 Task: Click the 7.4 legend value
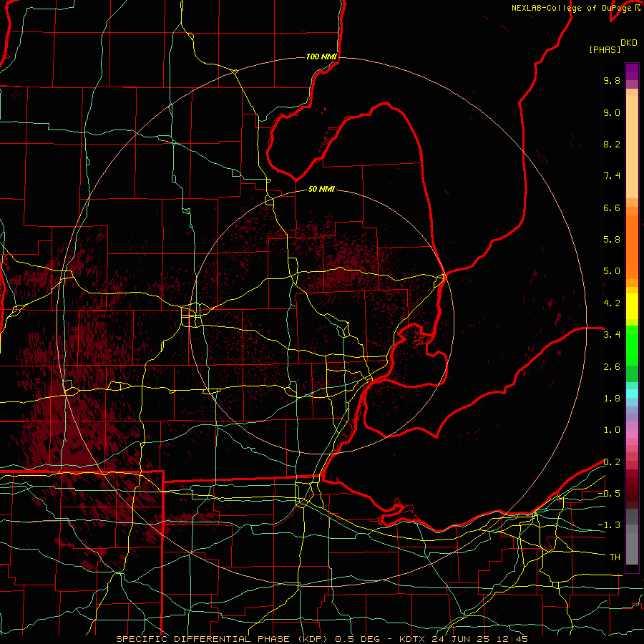(x=612, y=176)
